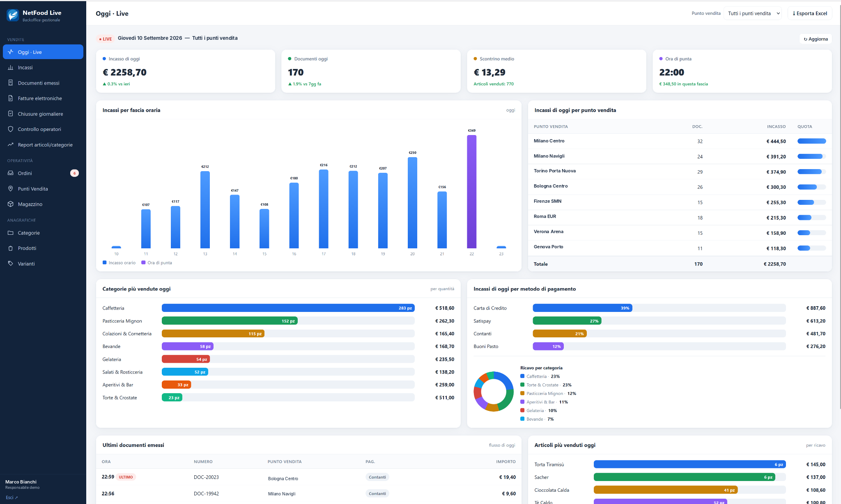Click the Cioccolata Calda 41 pz bar
The height and width of the screenshot is (504, 841).
pos(666,490)
